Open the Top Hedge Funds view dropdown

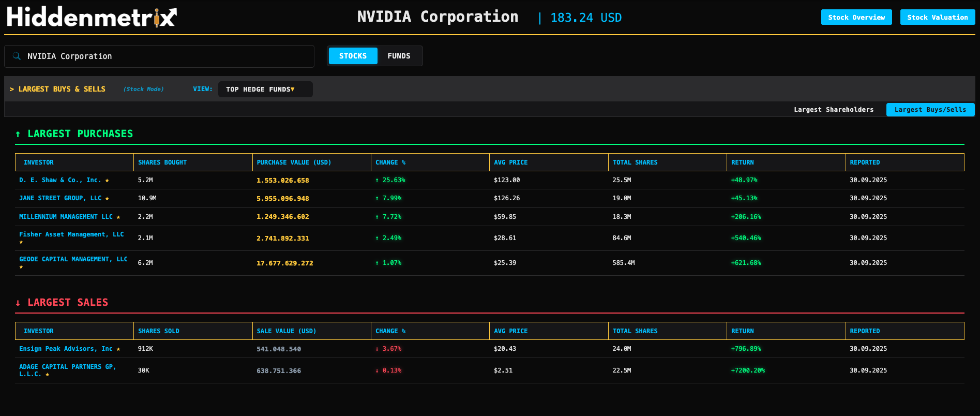click(x=265, y=90)
